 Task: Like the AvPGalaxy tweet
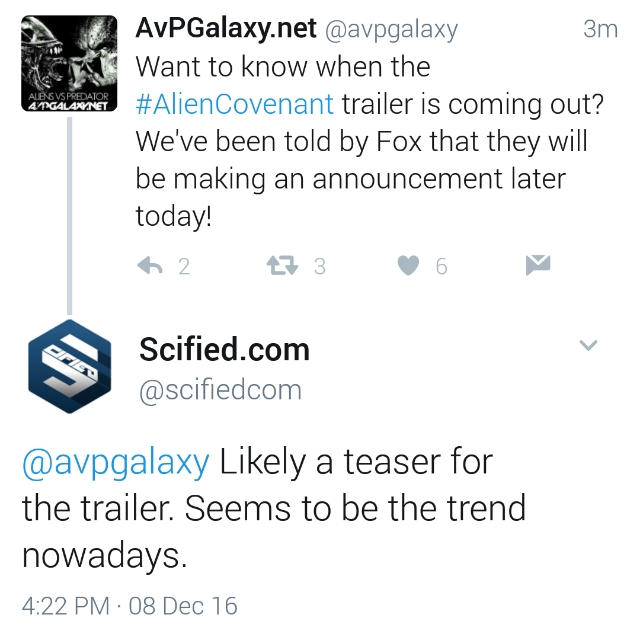tap(408, 266)
